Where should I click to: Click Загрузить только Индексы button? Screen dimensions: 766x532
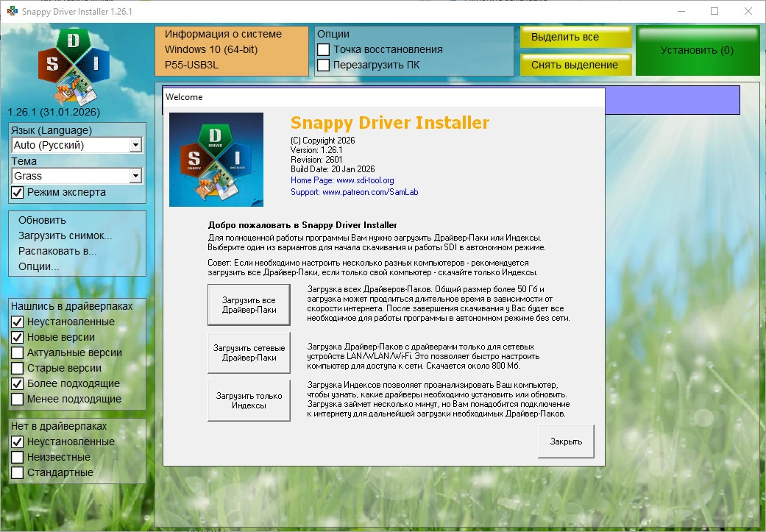tap(249, 400)
